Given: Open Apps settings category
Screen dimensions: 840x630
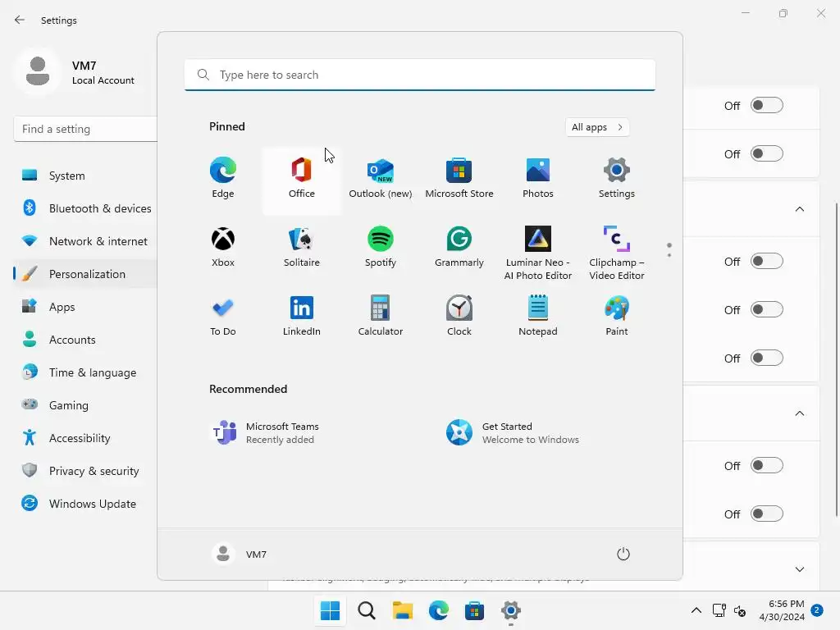Looking at the screenshot, I should (x=85, y=307).
